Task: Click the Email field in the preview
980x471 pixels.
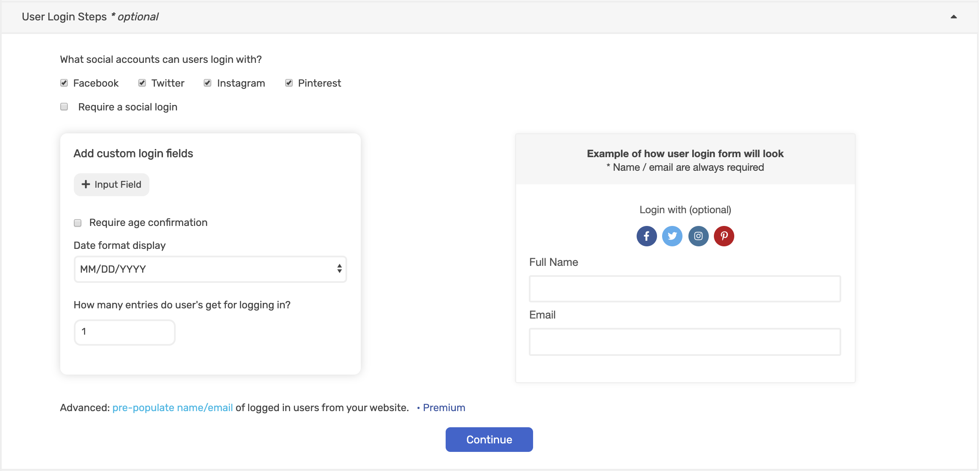Action: coord(685,341)
